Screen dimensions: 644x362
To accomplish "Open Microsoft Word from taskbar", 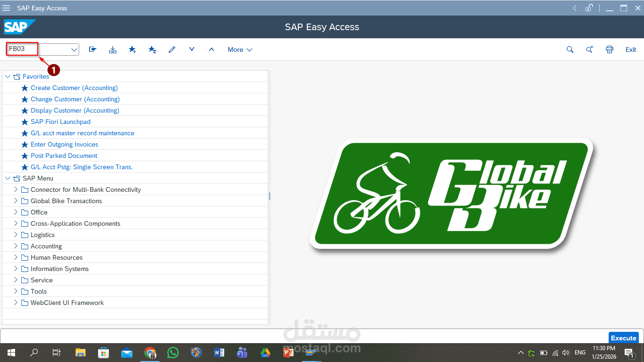I will click(x=219, y=353).
